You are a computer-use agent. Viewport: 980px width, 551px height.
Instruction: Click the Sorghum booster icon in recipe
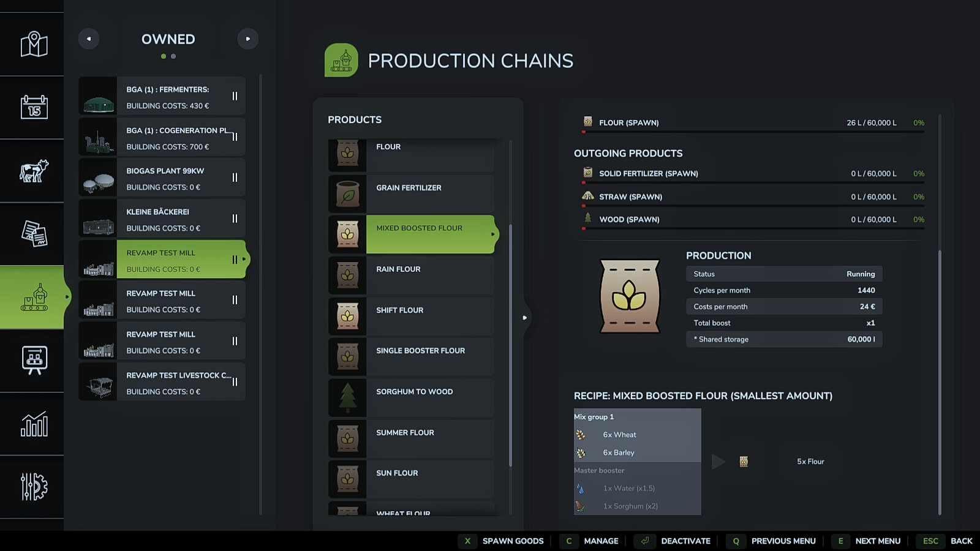(580, 506)
